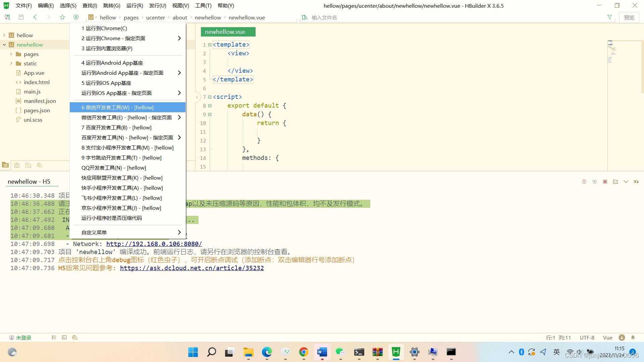Click the filter funnel icon

point(609,17)
